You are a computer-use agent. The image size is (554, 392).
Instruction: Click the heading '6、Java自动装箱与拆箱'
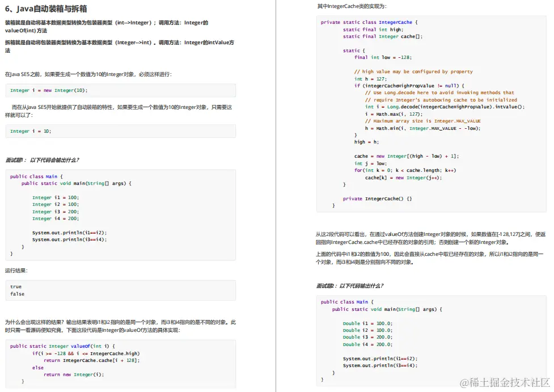[46, 9]
